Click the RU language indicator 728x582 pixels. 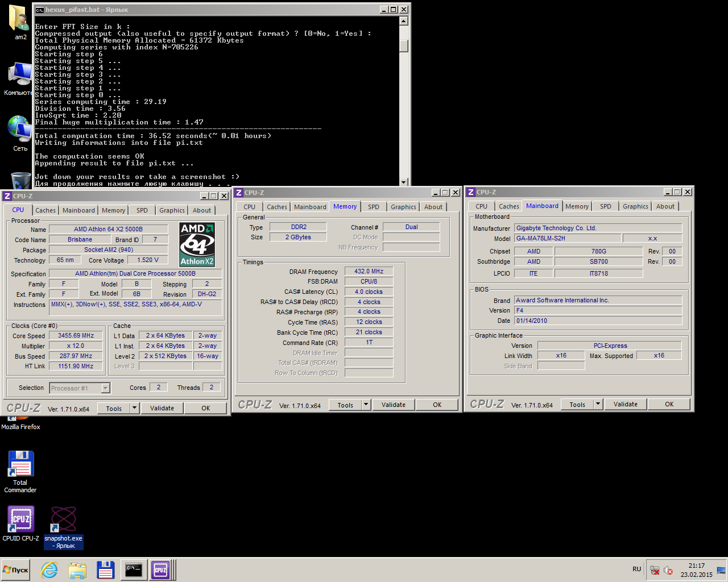click(x=636, y=569)
